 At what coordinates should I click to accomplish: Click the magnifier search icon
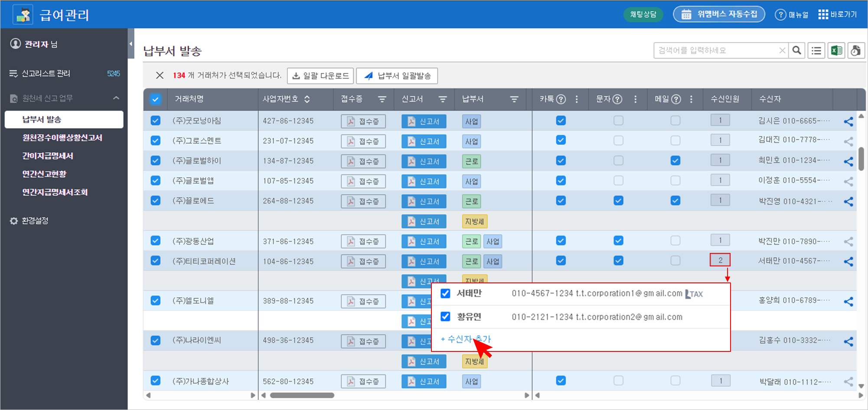796,50
